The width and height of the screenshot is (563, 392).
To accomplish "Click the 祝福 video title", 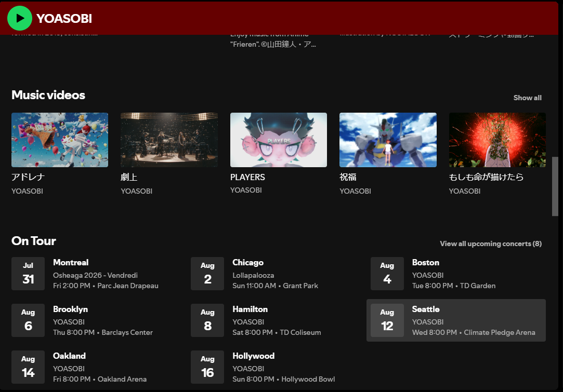I will [348, 177].
